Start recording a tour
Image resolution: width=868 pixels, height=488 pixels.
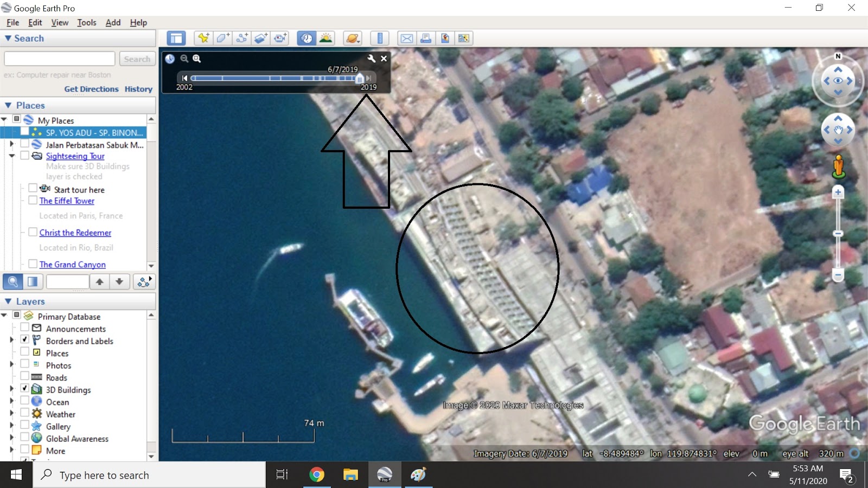[280, 38]
